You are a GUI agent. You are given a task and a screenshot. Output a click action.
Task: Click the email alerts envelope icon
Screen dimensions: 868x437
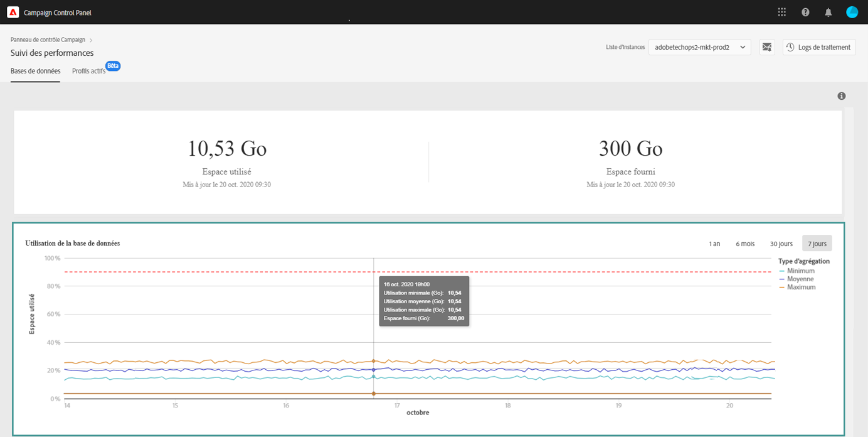click(x=766, y=47)
